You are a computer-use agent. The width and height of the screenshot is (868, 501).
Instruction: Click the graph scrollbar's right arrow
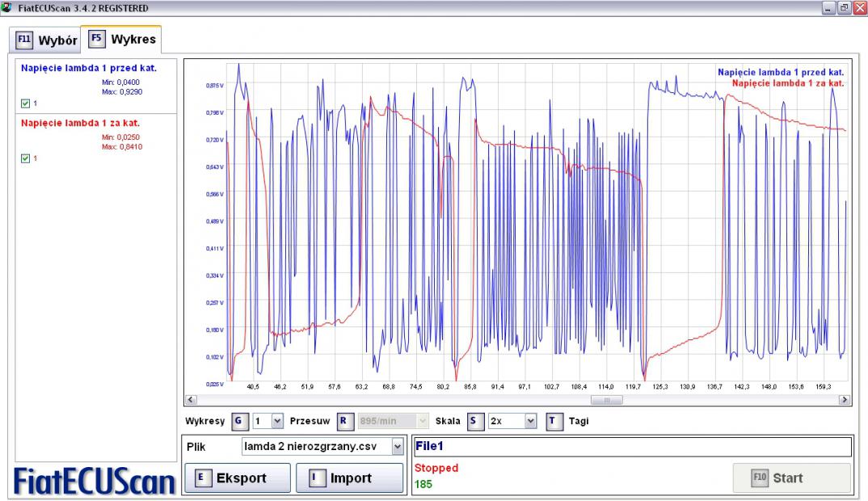point(845,400)
